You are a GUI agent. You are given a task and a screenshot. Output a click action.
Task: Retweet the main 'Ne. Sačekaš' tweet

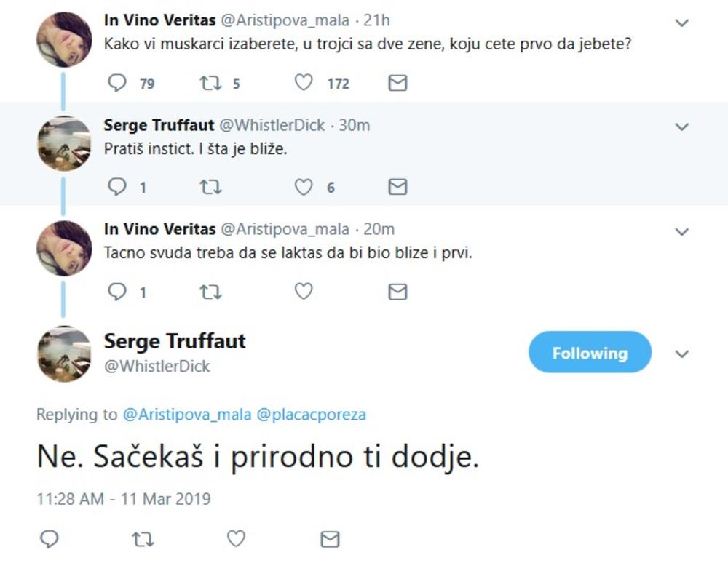point(143,538)
